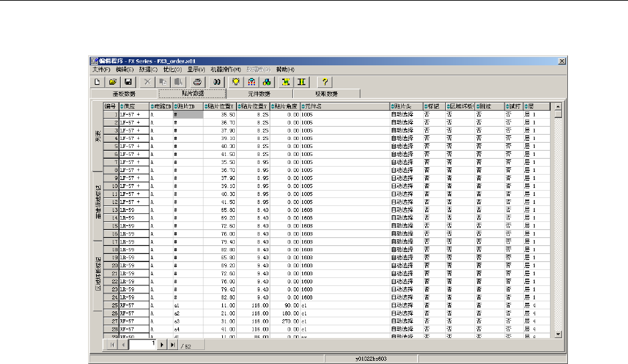Click the three colored circles toolbar icon
The height and width of the screenshot is (364, 628).
266,81
